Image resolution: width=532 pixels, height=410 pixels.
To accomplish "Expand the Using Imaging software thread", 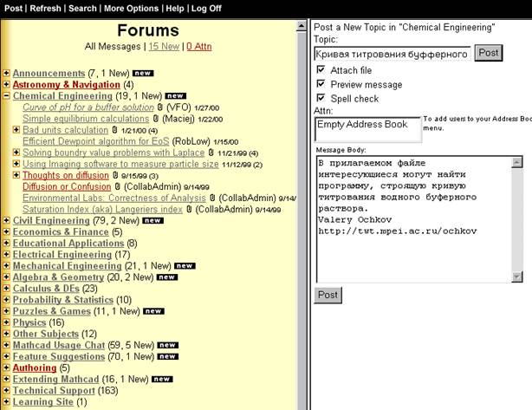I will [16, 164].
